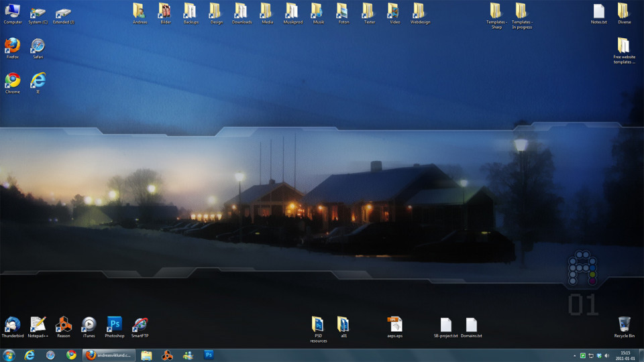Viewport: 644px width, 362px height.
Task: Open the PSD resources folder
Action: (x=318, y=330)
